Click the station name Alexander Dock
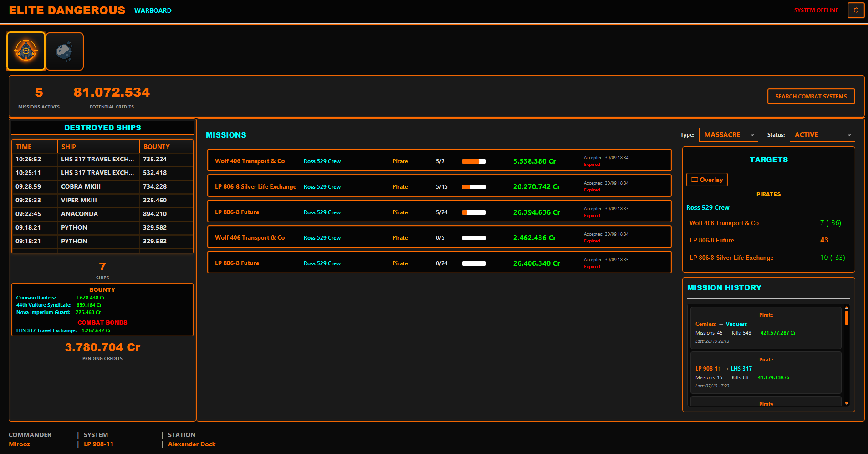Screen dimensions: 868x454 coord(192,444)
